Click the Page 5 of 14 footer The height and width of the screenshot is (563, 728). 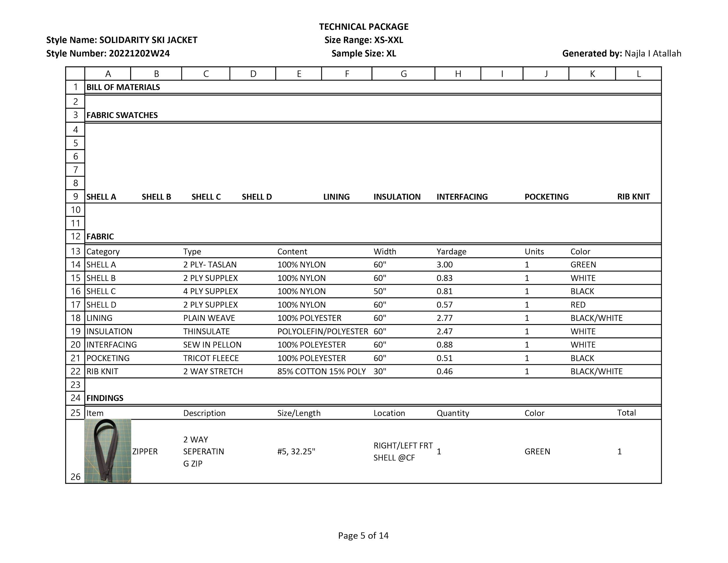tap(363, 536)
